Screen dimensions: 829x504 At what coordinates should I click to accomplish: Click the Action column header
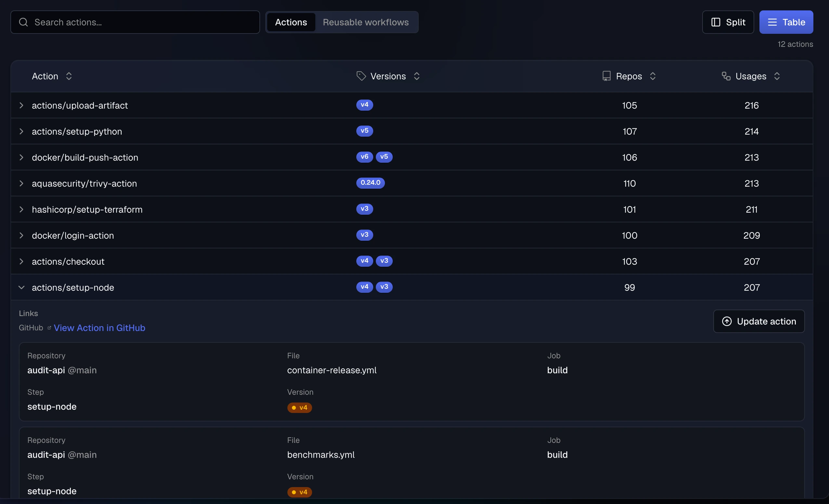pos(45,76)
